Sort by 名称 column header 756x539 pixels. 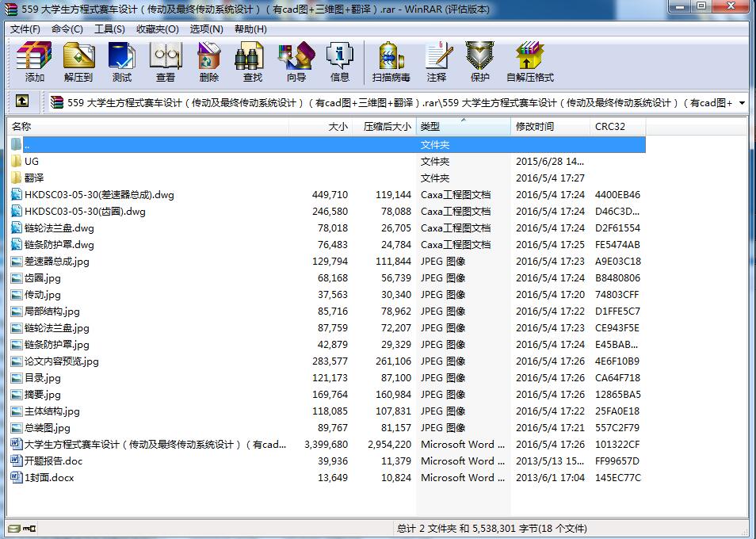coord(148,126)
